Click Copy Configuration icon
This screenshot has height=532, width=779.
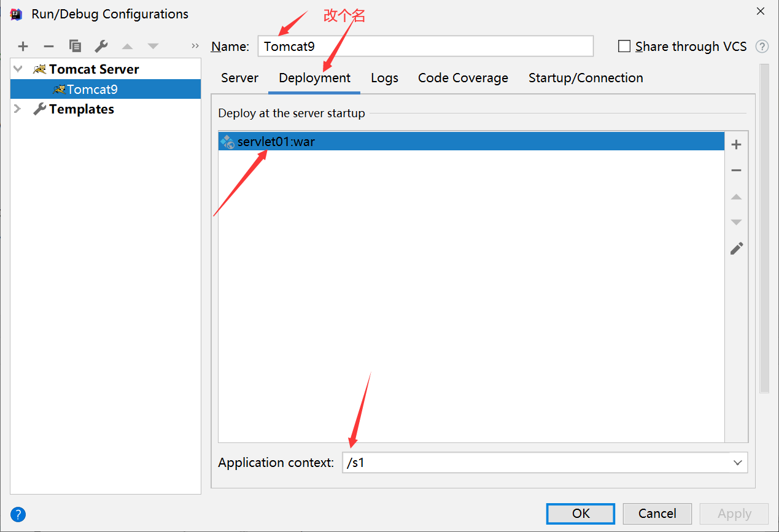[x=75, y=46]
